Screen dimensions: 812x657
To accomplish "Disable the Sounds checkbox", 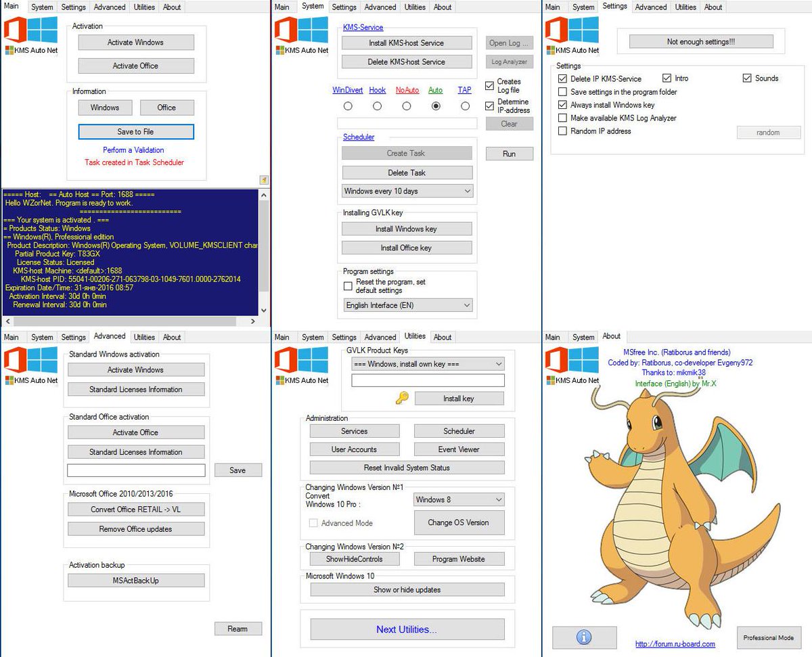I will pos(747,78).
